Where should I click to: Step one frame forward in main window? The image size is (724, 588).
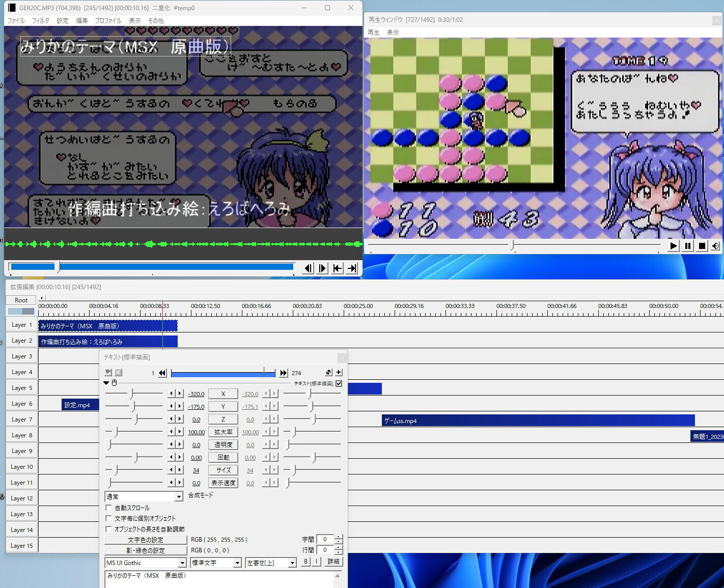pos(323,268)
